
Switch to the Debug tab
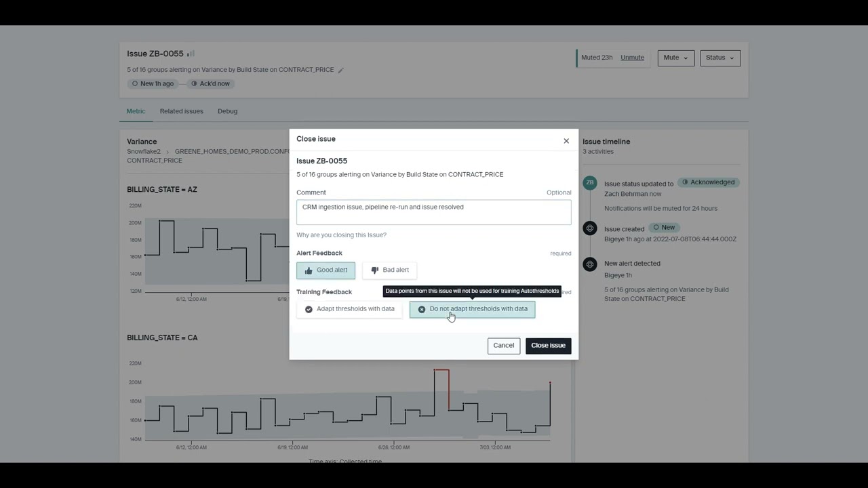pos(227,111)
